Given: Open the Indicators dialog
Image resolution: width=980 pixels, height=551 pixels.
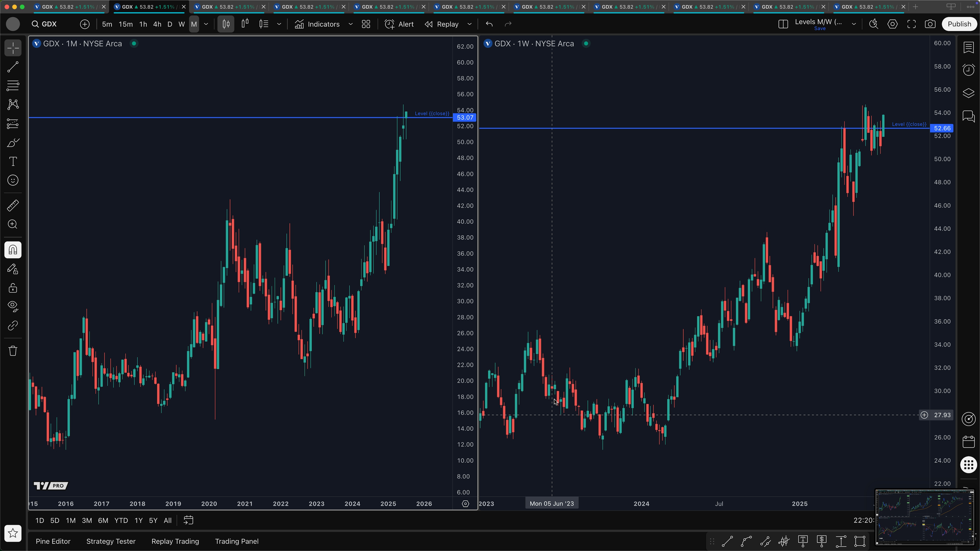Looking at the screenshot, I should (317, 24).
